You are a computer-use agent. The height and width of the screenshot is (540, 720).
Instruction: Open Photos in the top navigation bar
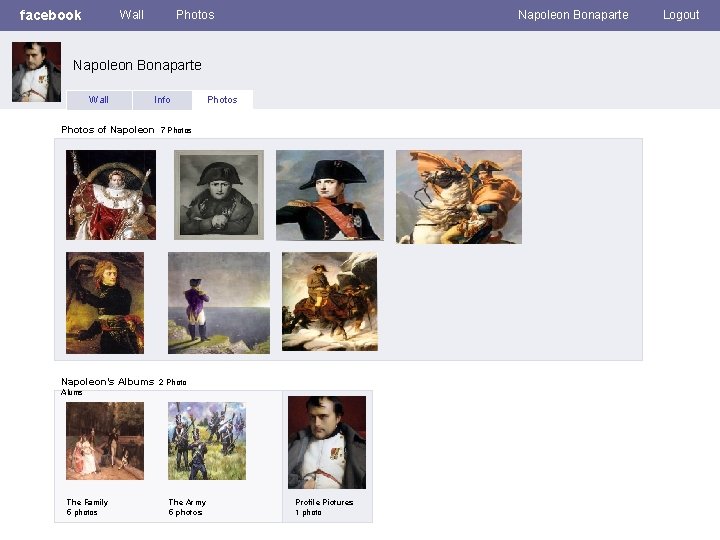pos(195,15)
